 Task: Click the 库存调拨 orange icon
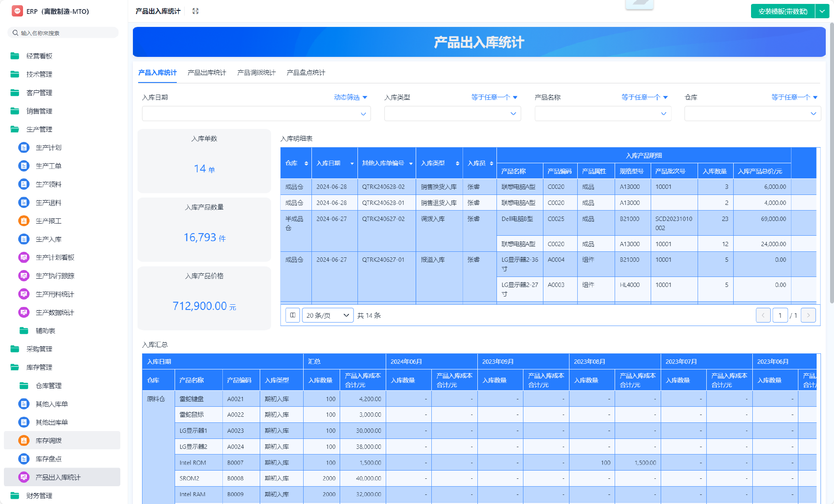pyautogui.click(x=24, y=441)
